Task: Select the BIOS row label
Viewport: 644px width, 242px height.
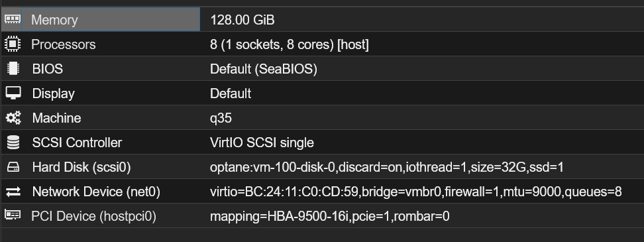Action: coord(47,69)
